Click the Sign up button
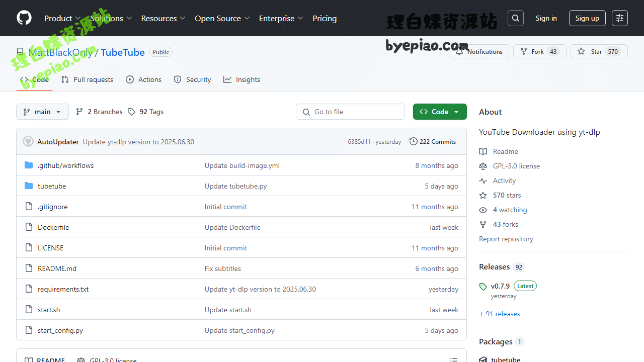 587,18
